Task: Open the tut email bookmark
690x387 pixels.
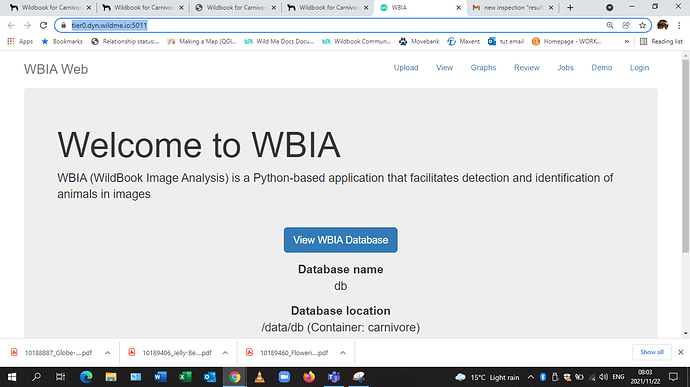Action: 506,41
